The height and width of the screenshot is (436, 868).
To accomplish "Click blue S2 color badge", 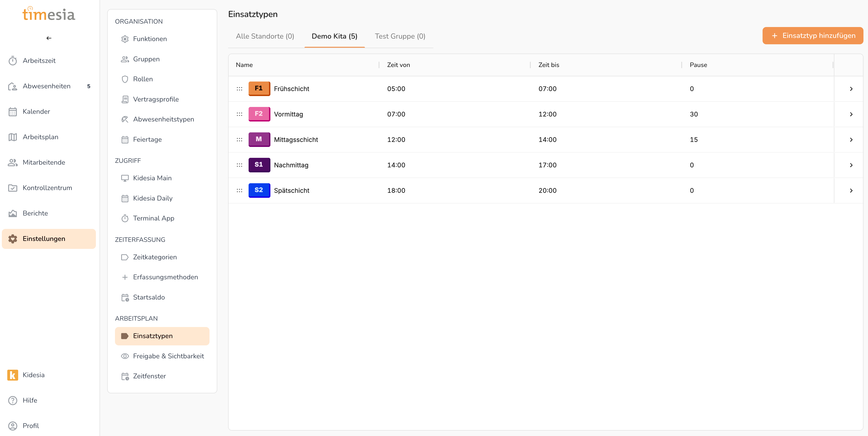I will click(x=259, y=190).
